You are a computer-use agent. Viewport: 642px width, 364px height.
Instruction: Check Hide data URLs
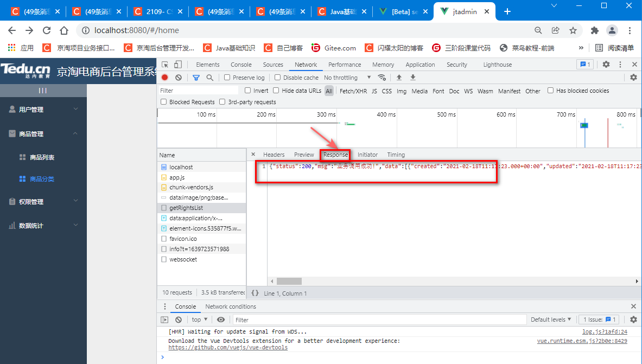click(x=276, y=91)
